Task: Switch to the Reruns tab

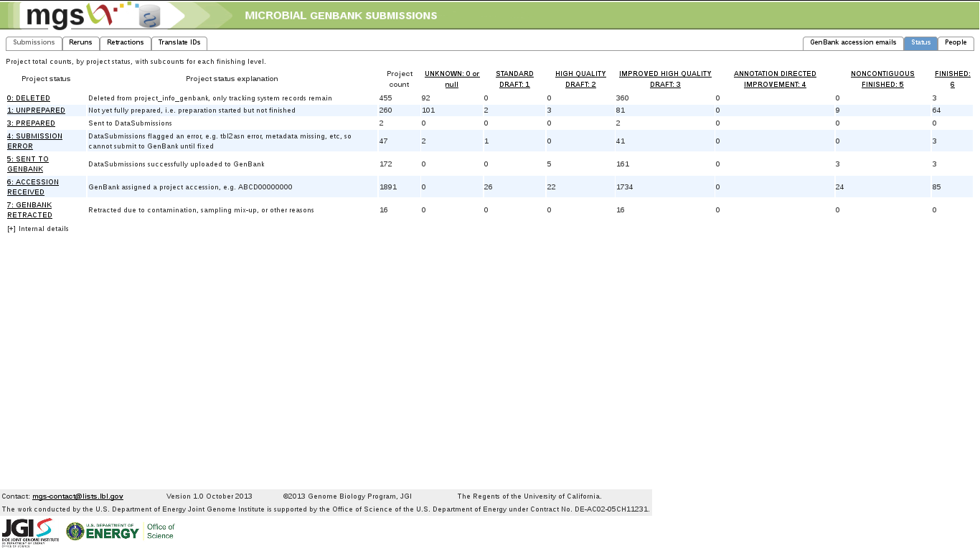Action: 81,43
